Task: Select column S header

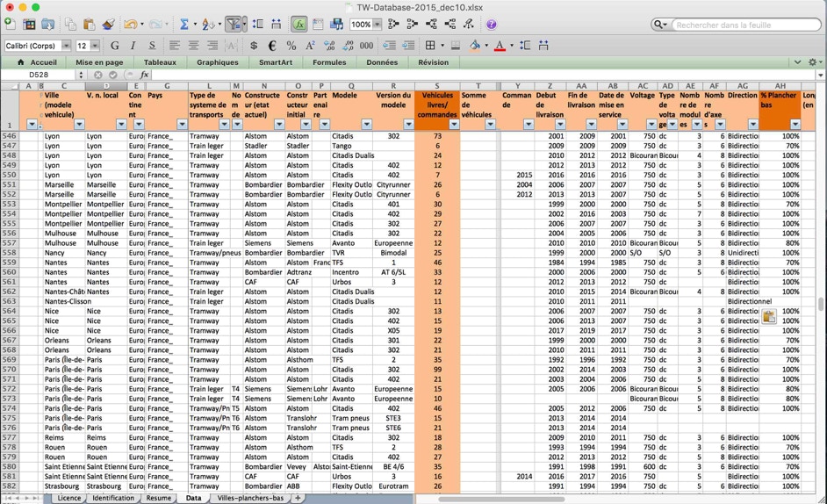Action: (x=437, y=86)
